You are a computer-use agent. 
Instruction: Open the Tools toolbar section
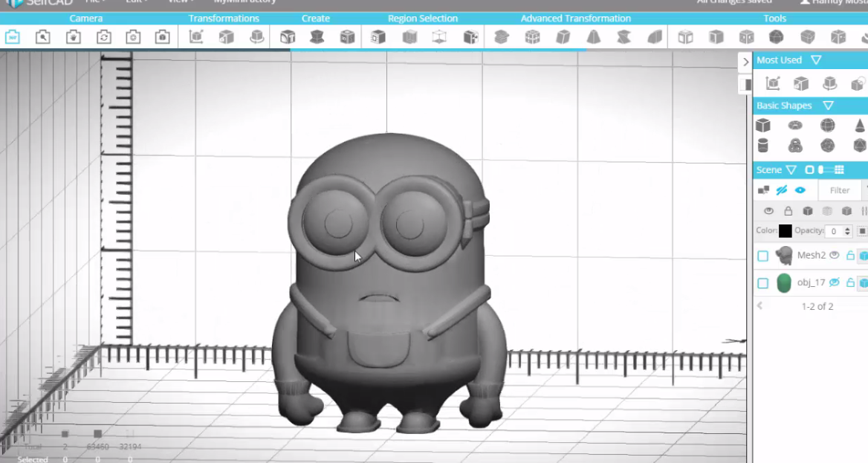[x=774, y=19]
